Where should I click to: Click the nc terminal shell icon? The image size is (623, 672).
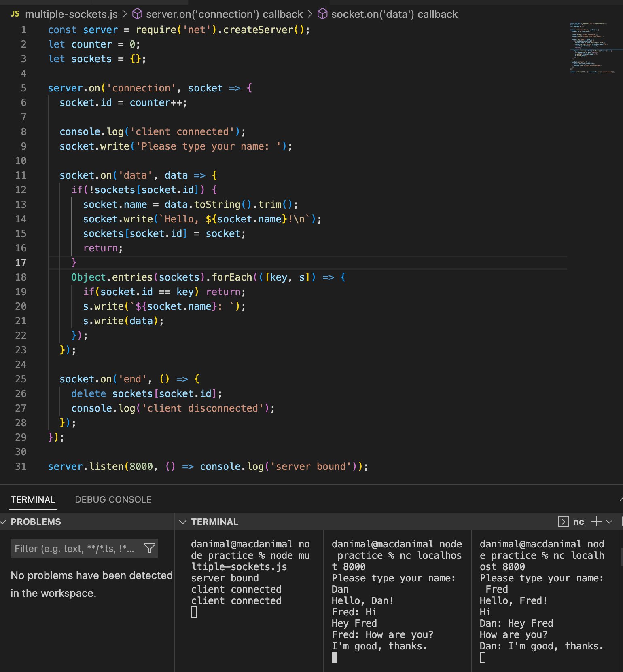click(563, 522)
